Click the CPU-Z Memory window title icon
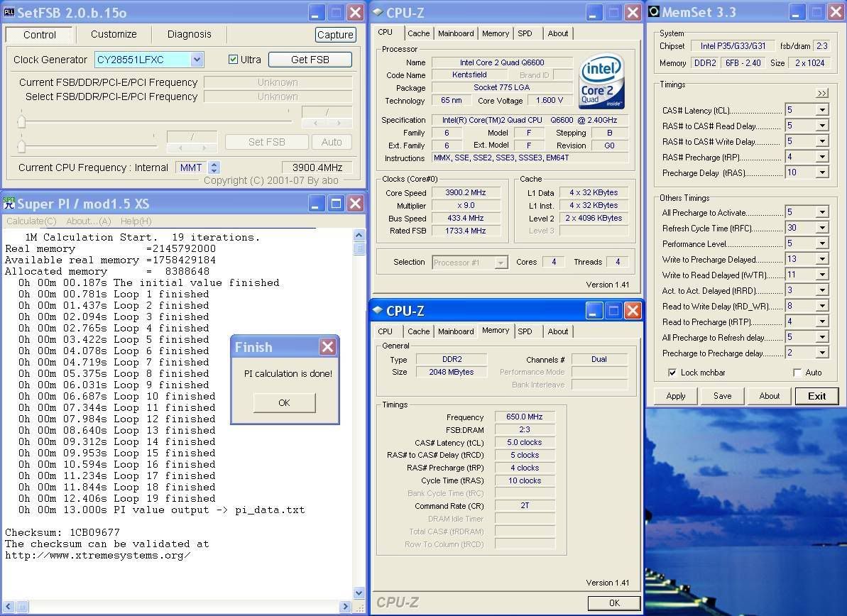 [x=378, y=310]
